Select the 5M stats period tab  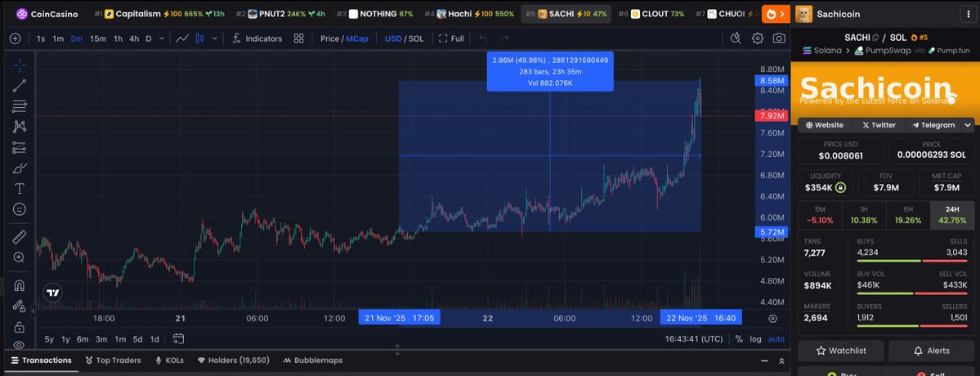tap(820, 215)
